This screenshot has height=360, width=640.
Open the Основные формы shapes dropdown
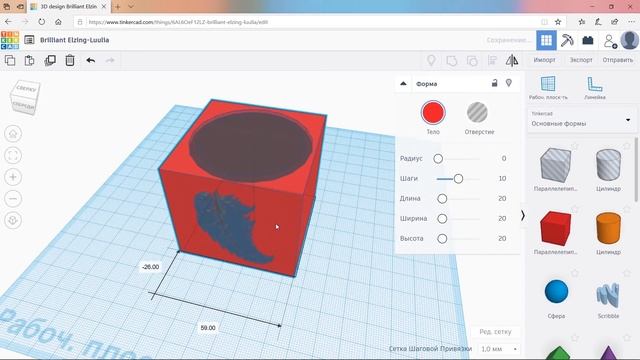coord(581,120)
